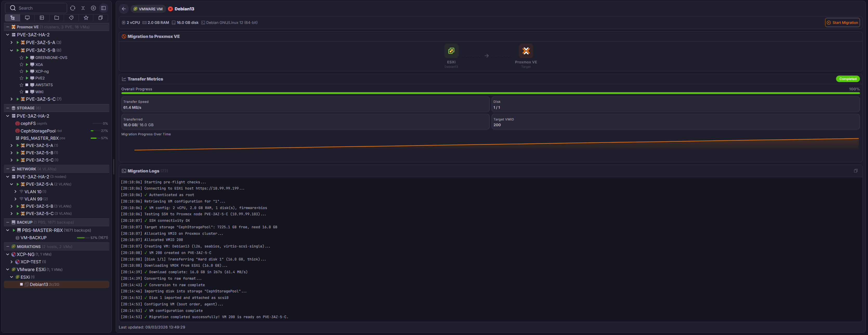
Task: Collapse the VMware ESXi migration source
Action: click(8, 269)
